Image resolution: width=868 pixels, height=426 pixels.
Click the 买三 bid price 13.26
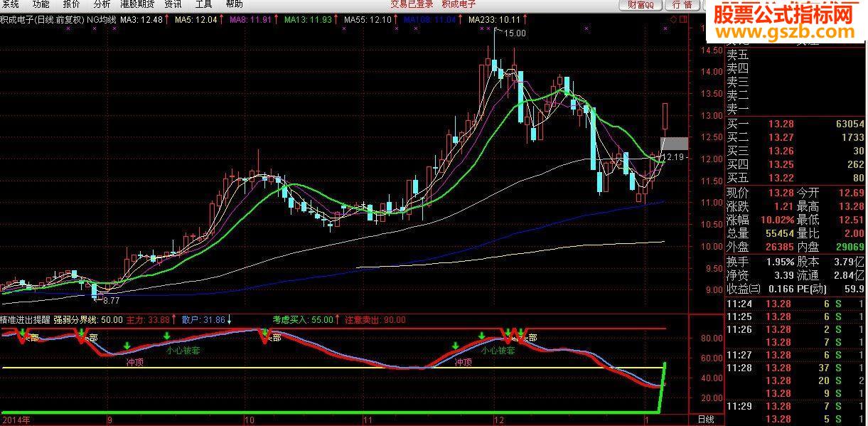(x=781, y=151)
